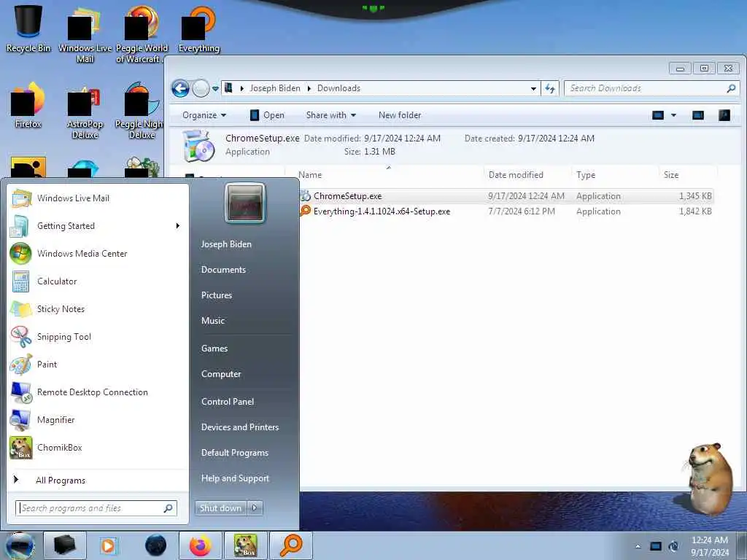Select ChromeSetup.exe file row

506,196
